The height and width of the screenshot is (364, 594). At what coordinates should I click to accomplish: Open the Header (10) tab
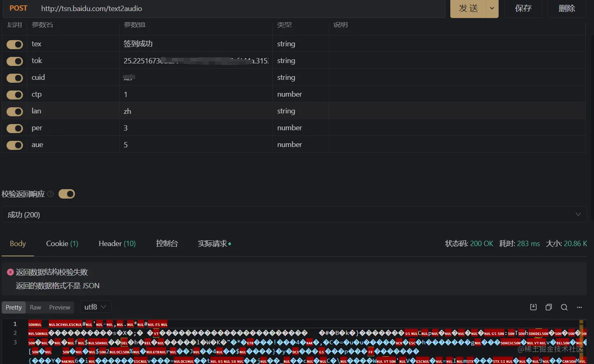117,244
